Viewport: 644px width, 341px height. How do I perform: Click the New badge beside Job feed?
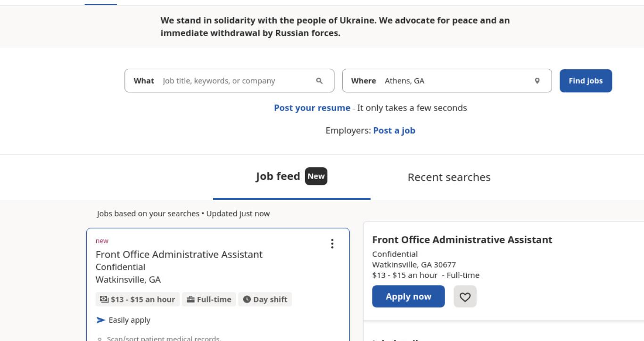coord(316,177)
